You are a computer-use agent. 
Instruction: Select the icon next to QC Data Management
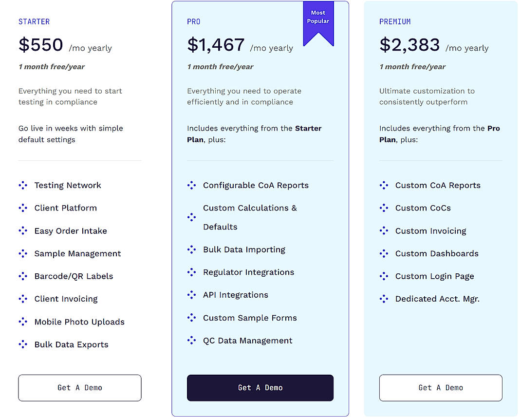(191, 341)
